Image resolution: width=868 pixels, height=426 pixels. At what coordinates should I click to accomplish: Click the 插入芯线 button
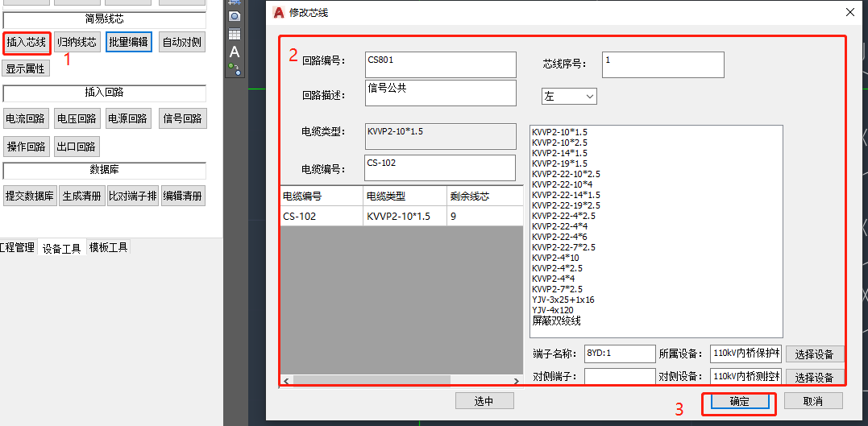tap(26, 42)
